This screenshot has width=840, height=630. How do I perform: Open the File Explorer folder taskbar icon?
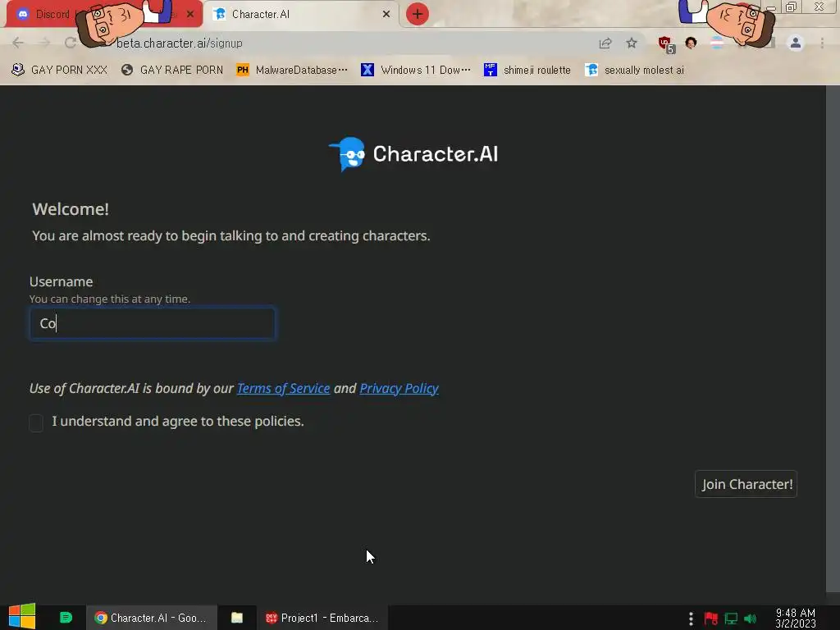pyautogui.click(x=237, y=618)
